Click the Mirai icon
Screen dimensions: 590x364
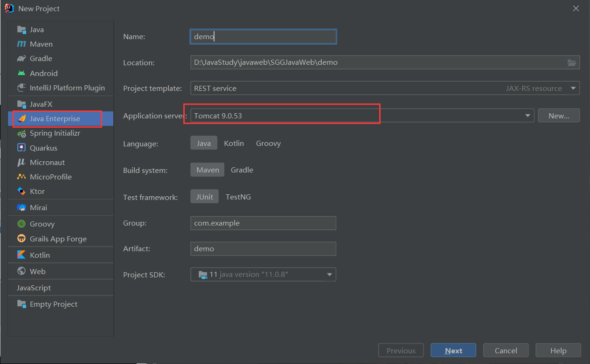pyautogui.click(x=21, y=207)
